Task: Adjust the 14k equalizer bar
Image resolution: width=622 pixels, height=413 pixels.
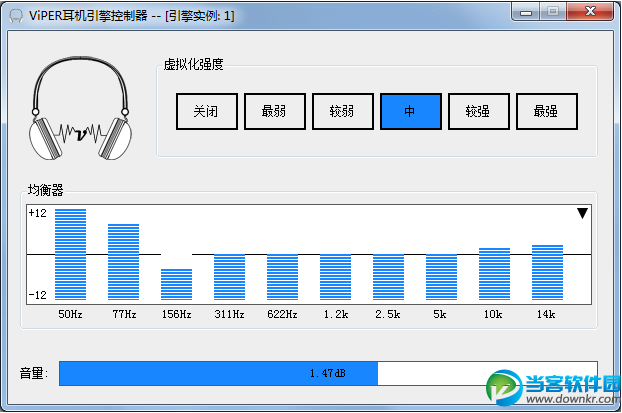Action: [x=547, y=273]
